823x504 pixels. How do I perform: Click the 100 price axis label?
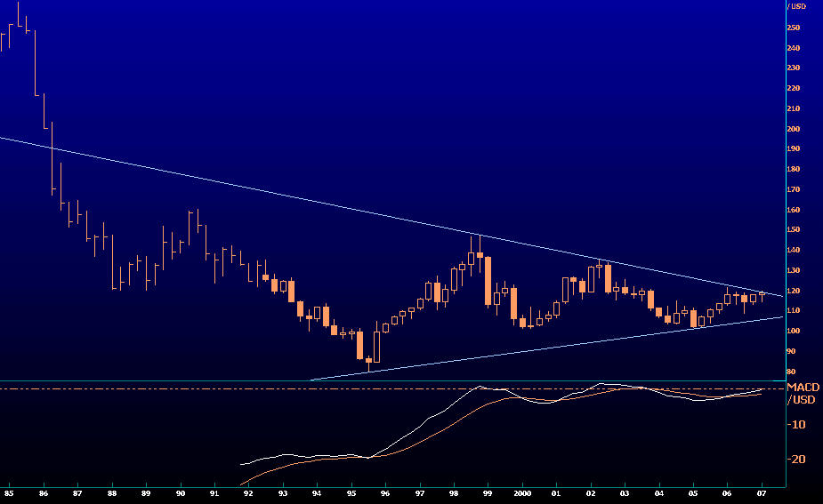pyautogui.click(x=794, y=331)
